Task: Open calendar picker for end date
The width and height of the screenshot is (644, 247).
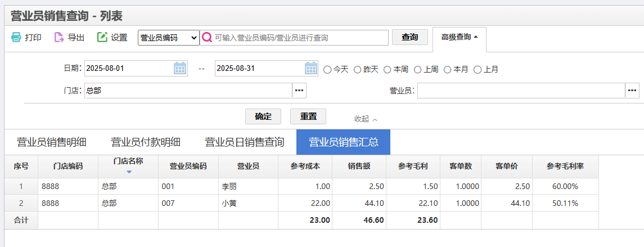Action: point(311,69)
